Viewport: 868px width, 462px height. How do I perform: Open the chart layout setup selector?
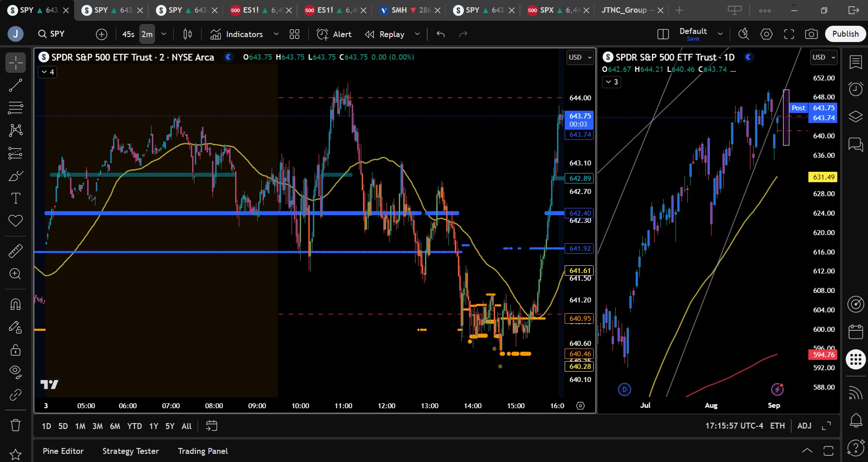663,34
